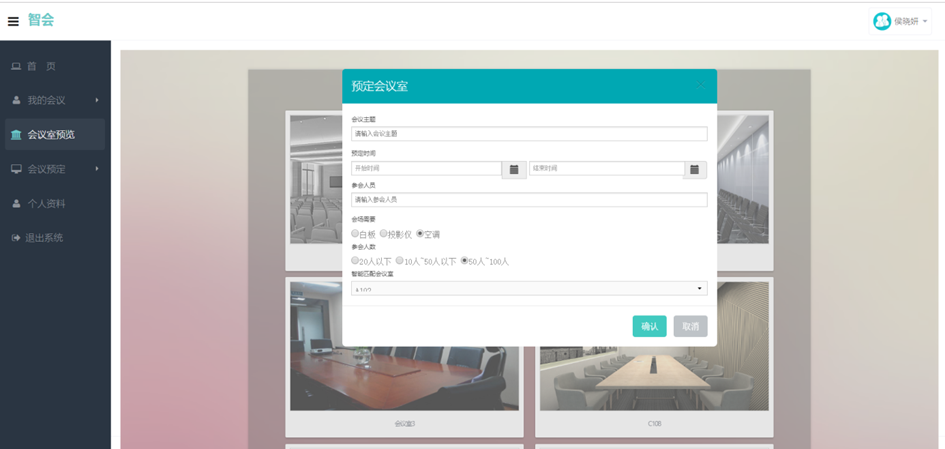Viewport: 945px width, 449px height.
Task: Open 个人资料 in sidebar
Action: (x=55, y=204)
